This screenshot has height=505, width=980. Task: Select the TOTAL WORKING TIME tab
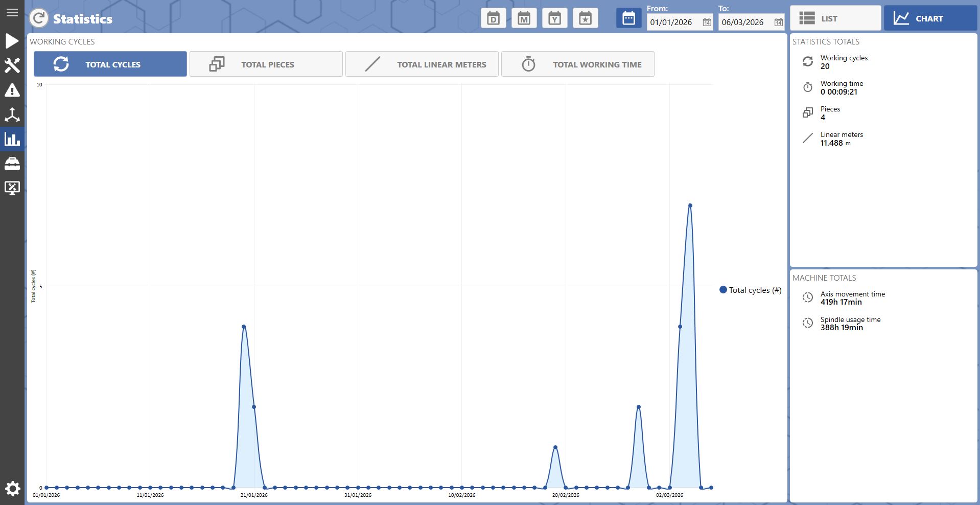point(578,64)
